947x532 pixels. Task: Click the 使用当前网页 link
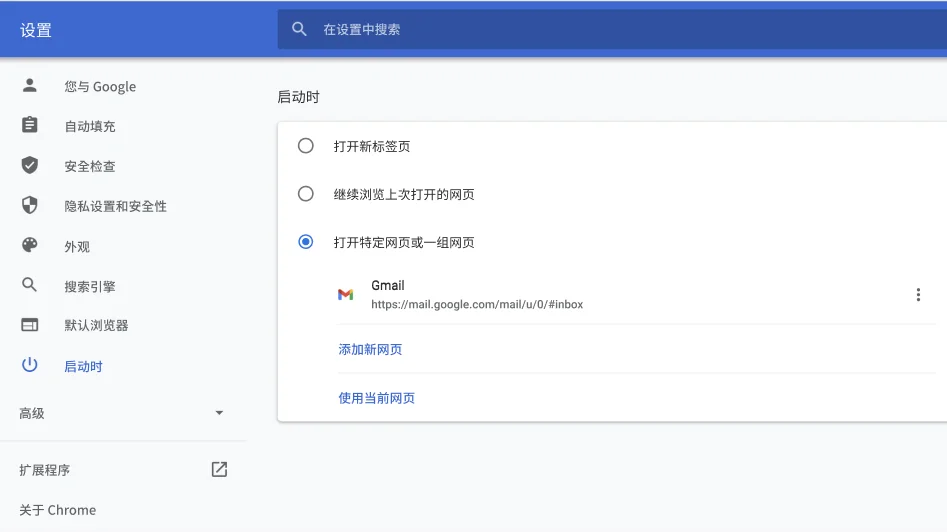tap(376, 398)
